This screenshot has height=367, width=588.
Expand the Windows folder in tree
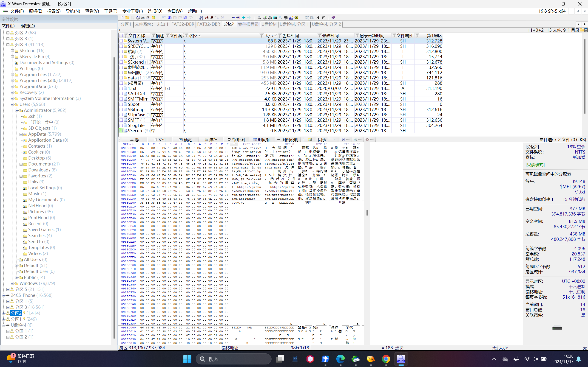[12, 283]
